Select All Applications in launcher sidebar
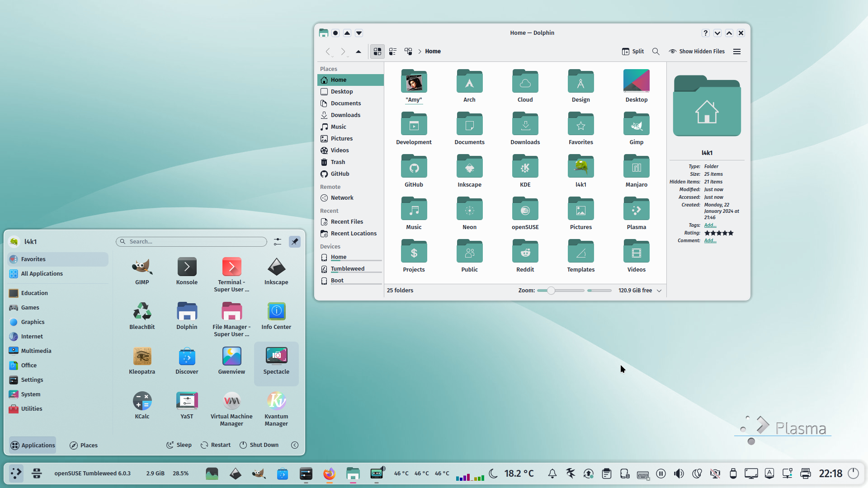868x488 pixels. pyautogui.click(x=58, y=274)
